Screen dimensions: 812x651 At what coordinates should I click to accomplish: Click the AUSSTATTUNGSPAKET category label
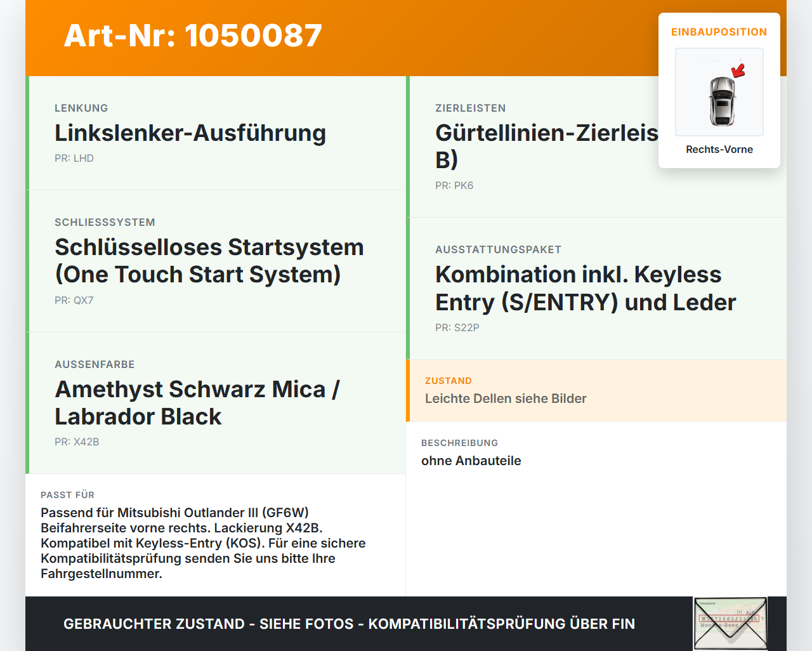498,249
